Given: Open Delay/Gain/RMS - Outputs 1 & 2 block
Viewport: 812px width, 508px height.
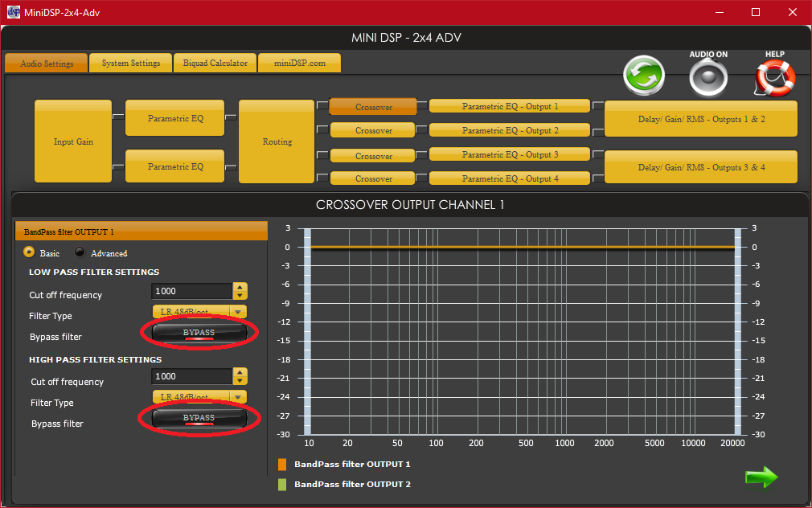Looking at the screenshot, I should [701, 119].
